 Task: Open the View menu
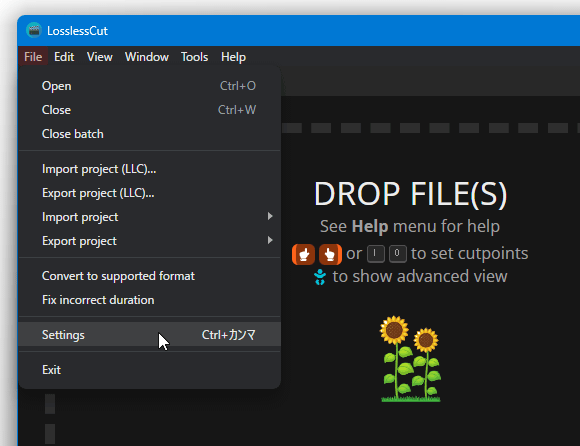point(100,57)
